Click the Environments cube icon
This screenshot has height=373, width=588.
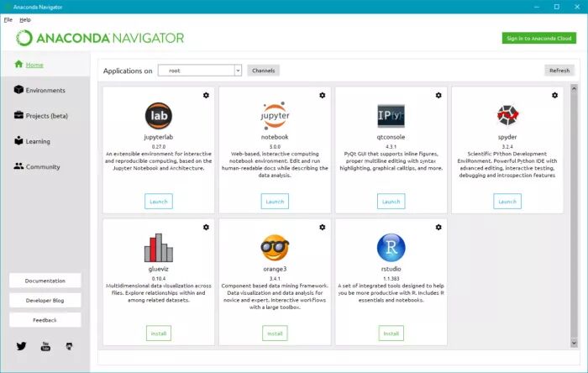(x=18, y=90)
